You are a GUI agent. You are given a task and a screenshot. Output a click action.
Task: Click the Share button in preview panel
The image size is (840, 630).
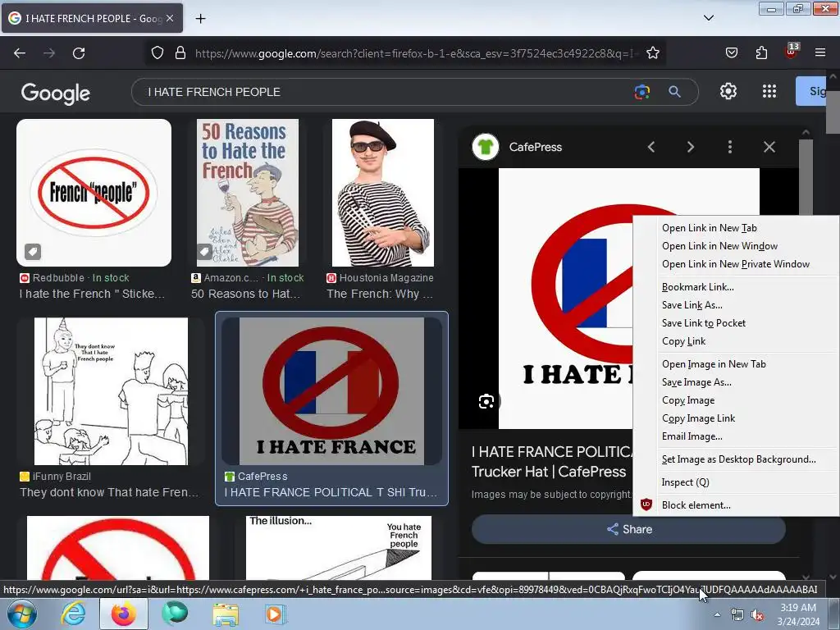tap(628, 529)
